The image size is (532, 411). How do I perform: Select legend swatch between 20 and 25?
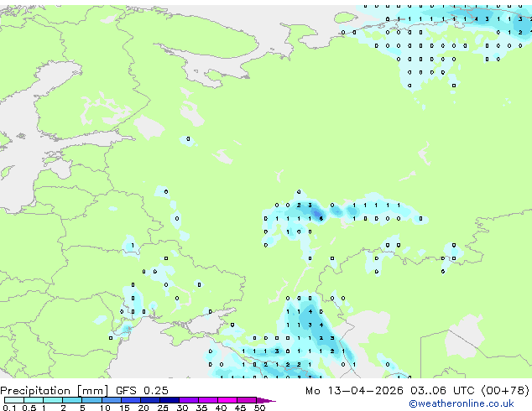(x=149, y=400)
